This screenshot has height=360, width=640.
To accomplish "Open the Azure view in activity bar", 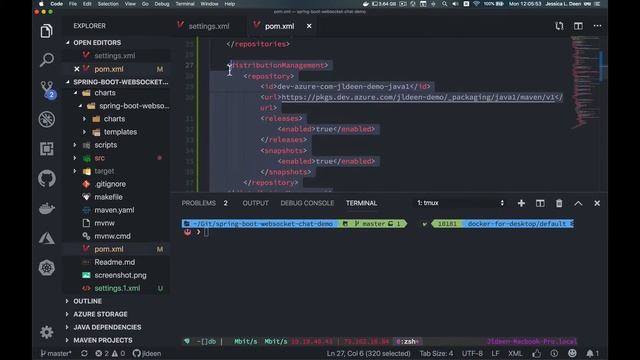I will [x=47, y=238].
